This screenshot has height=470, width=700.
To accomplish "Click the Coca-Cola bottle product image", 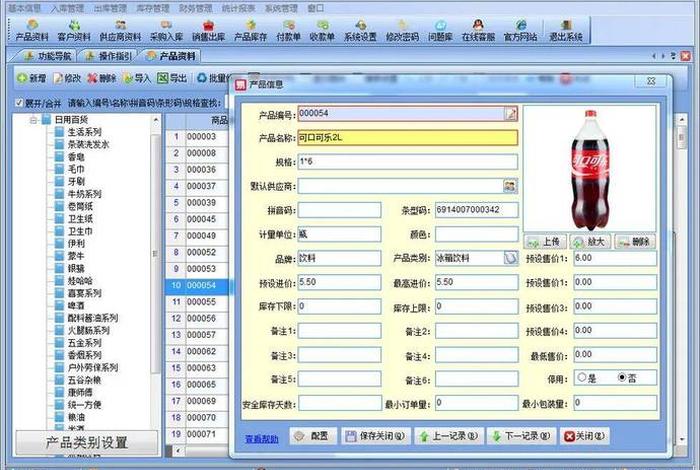I will pyautogui.click(x=589, y=169).
